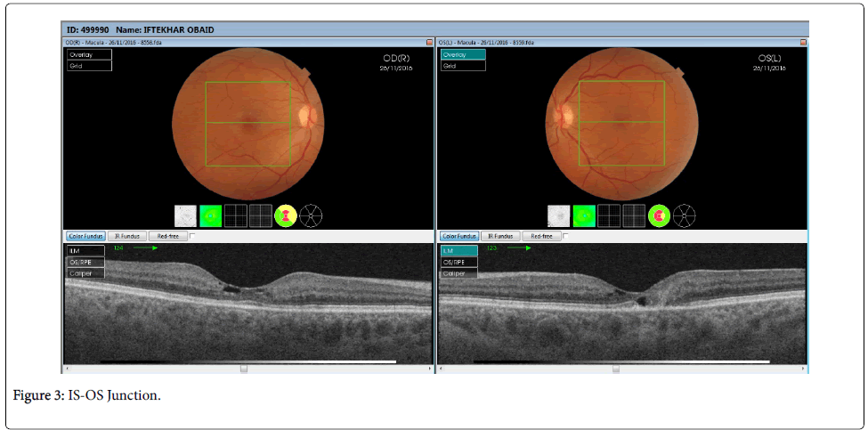Open the green-red significance map icon in OS panel

(x=660, y=215)
